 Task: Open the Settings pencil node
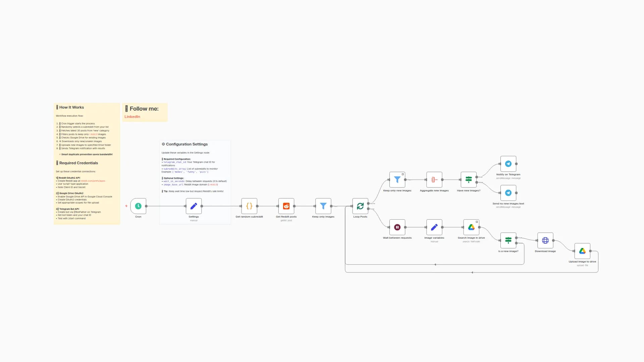(194, 206)
